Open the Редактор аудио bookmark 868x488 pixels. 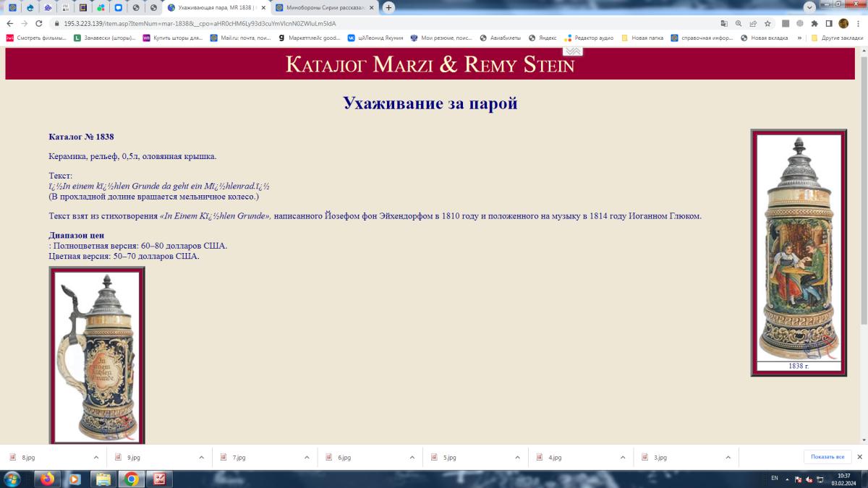pos(590,38)
